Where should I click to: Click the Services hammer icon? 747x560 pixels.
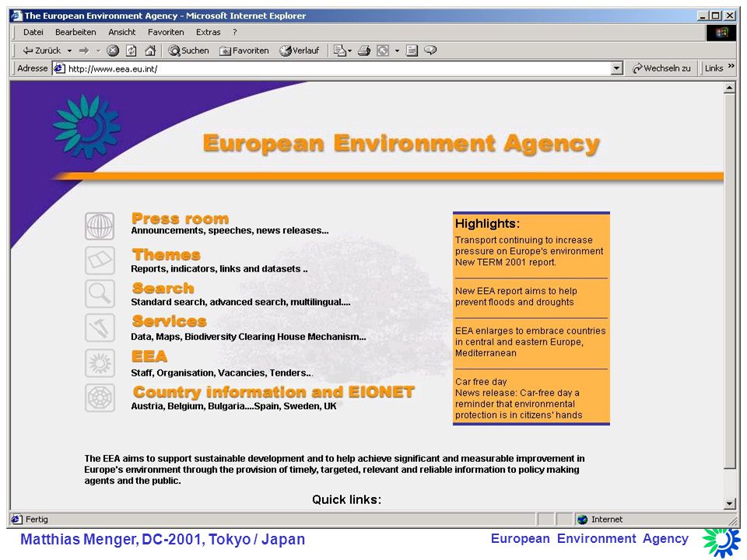100,327
